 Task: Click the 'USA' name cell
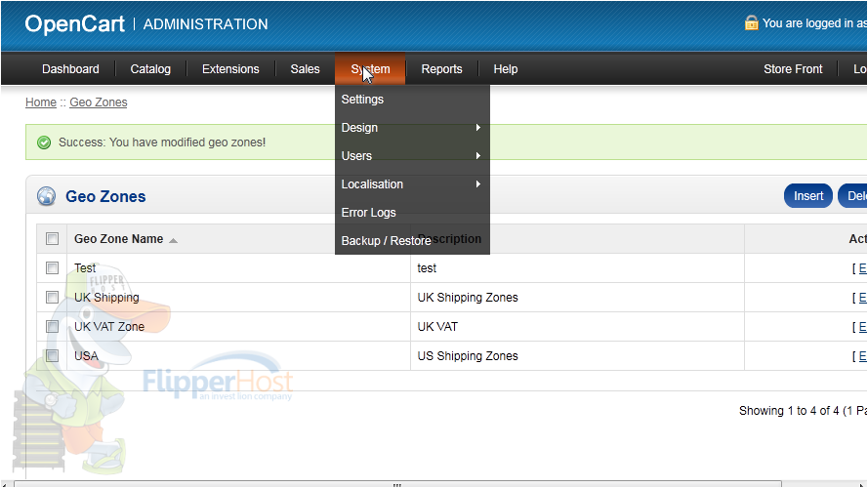pos(86,356)
